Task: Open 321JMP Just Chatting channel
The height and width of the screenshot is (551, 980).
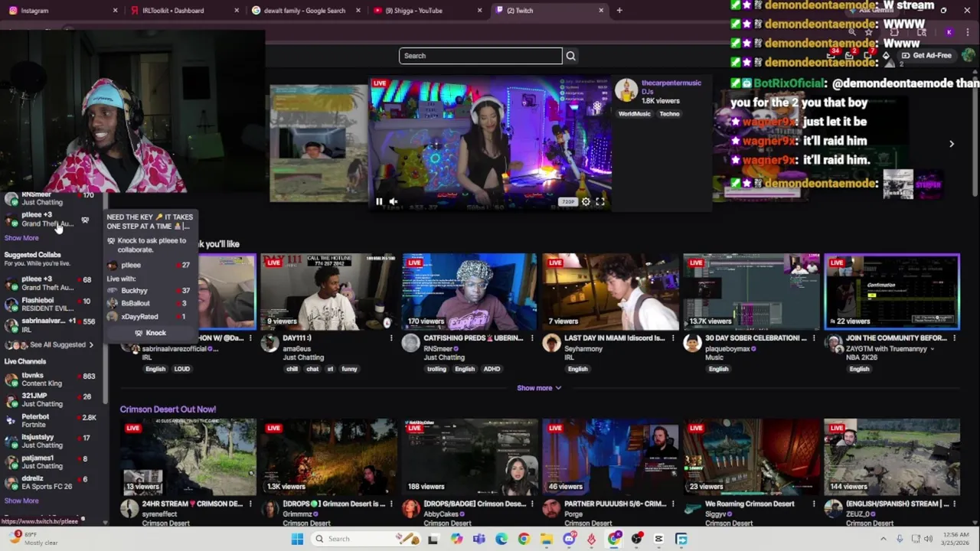Action: click(x=50, y=400)
